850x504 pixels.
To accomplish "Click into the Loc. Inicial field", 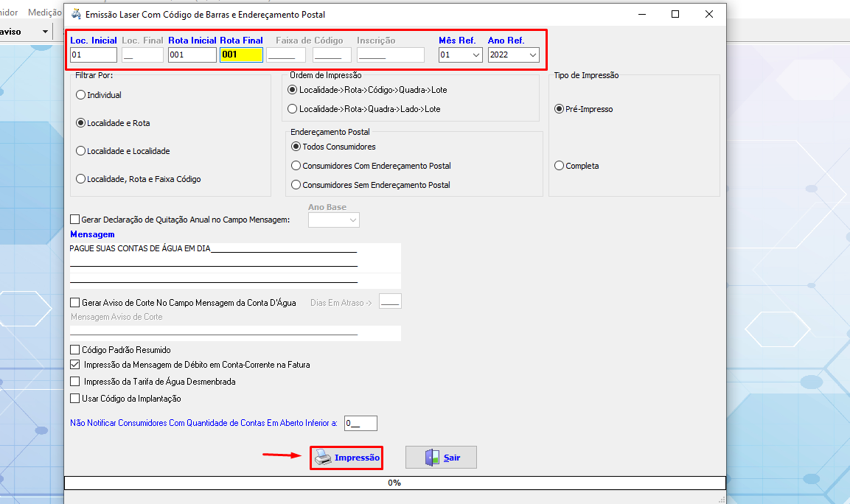I will [x=94, y=55].
